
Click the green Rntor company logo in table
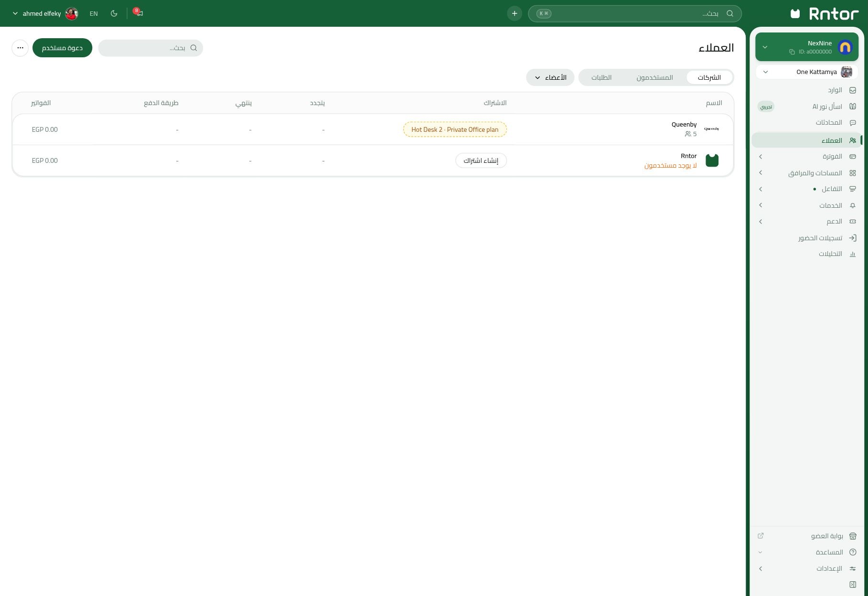click(x=712, y=160)
